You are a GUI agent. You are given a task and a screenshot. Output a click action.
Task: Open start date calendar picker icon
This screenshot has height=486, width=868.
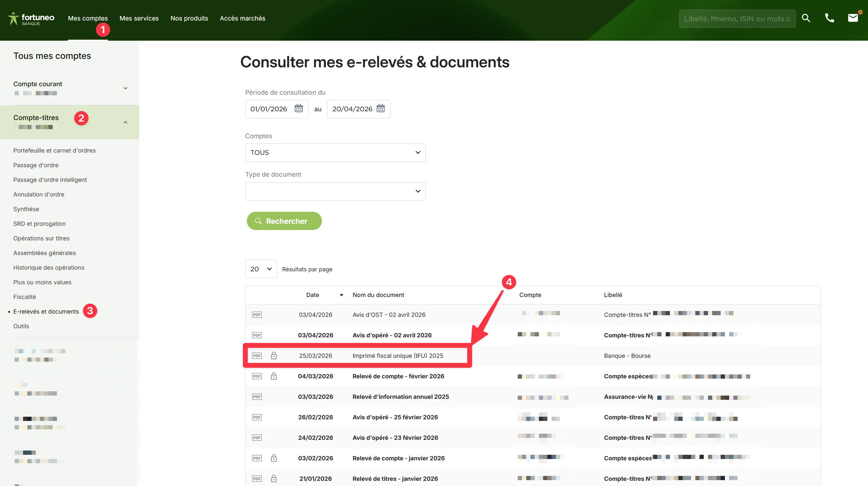(x=299, y=109)
